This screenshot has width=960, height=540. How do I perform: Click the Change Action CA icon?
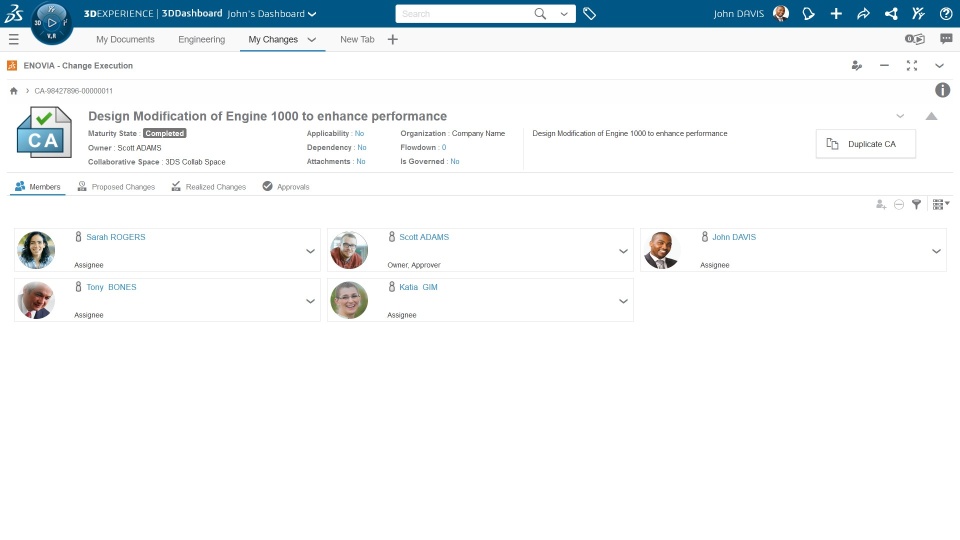44,132
